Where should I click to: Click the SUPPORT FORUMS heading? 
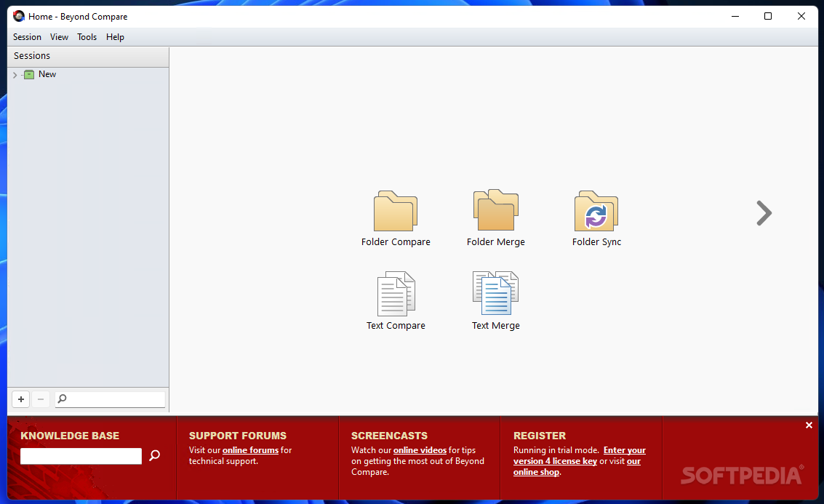pos(238,436)
